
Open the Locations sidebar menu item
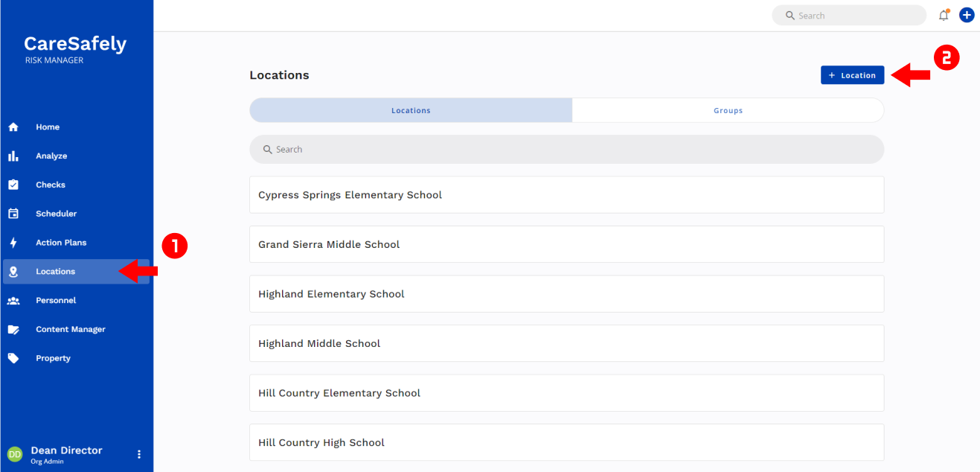pyautogui.click(x=56, y=272)
